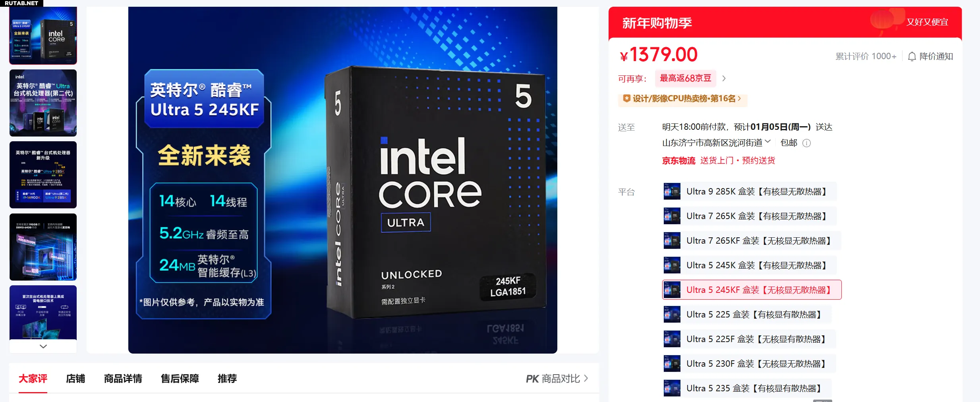Open the 售后保障 tab
The image size is (980, 402).
(180, 379)
